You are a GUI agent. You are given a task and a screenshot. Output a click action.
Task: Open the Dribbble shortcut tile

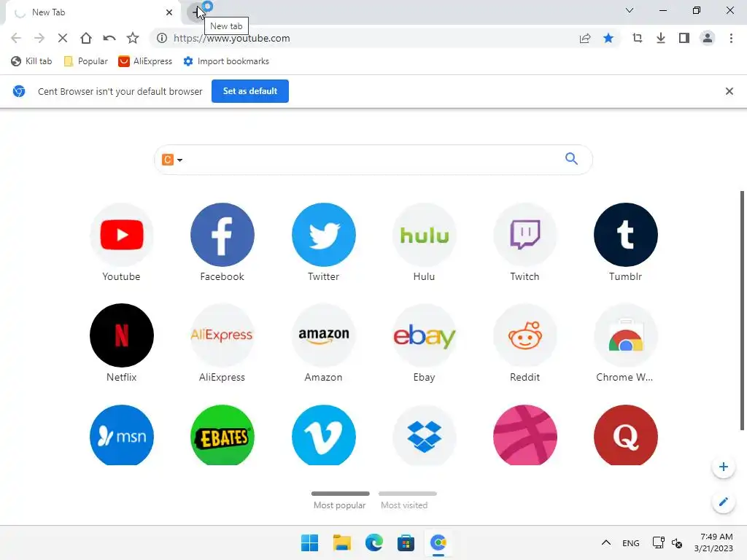[x=525, y=435]
